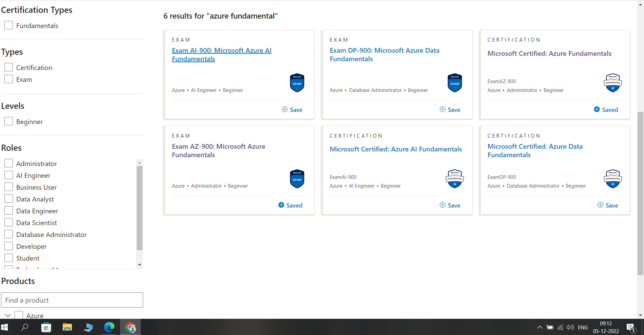Click the EXAM badge on the AZ-900 card

[297, 179]
